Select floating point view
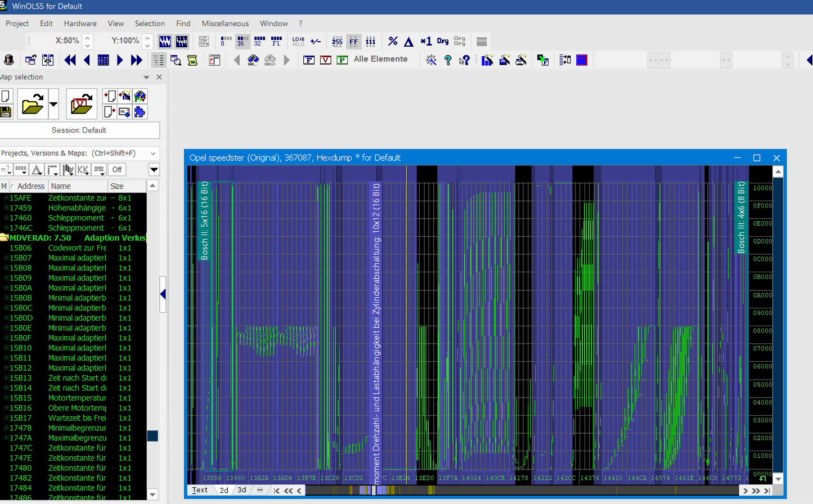Image resolution: width=813 pixels, height=504 pixels. click(276, 42)
